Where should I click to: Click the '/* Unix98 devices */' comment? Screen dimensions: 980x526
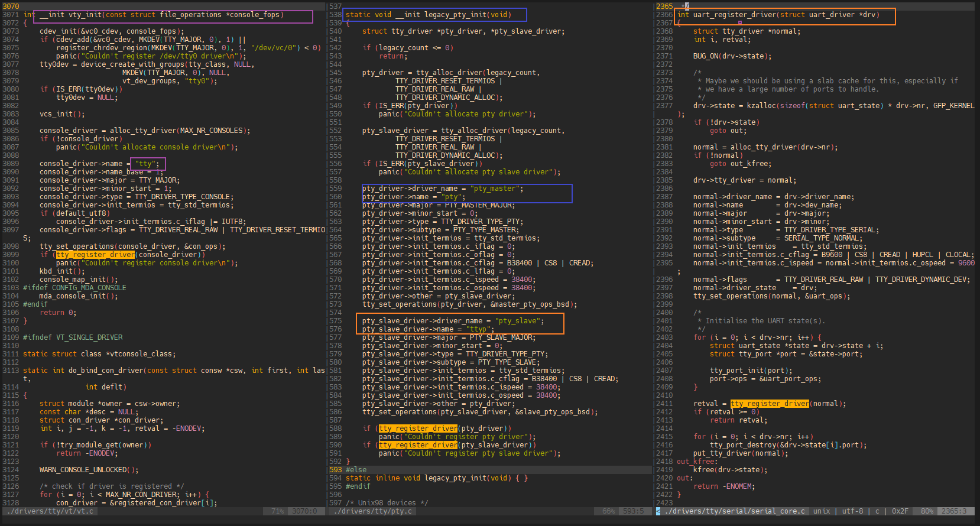(387, 503)
